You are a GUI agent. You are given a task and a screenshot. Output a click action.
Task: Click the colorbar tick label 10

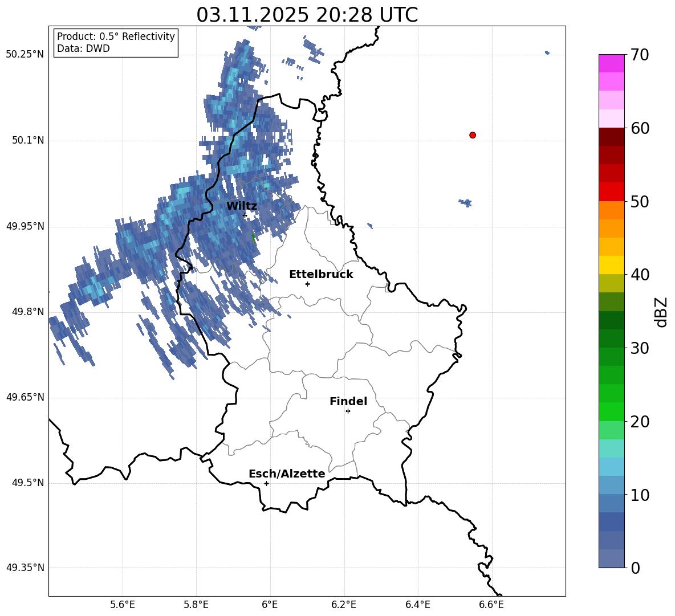(640, 495)
